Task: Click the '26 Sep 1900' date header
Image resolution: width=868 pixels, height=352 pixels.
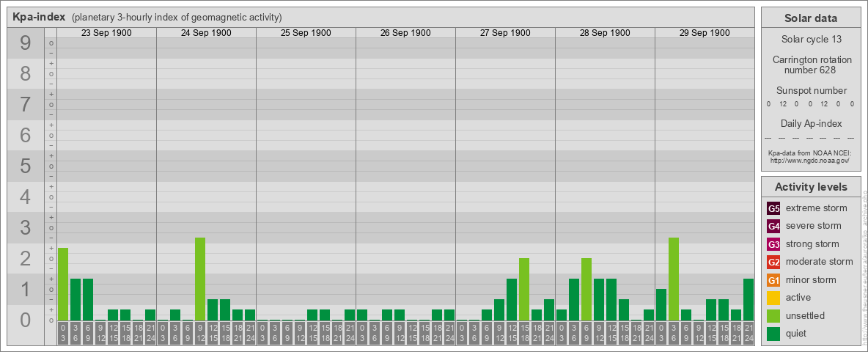Action: point(405,33)
